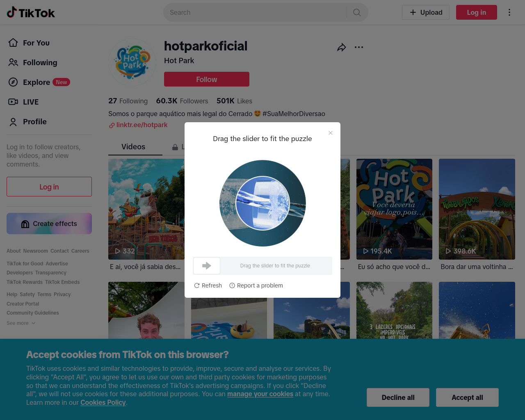Screen dimensions: 525x420
Task: Click caption 'E ai, você já sabia des...'
Action: 145,267
